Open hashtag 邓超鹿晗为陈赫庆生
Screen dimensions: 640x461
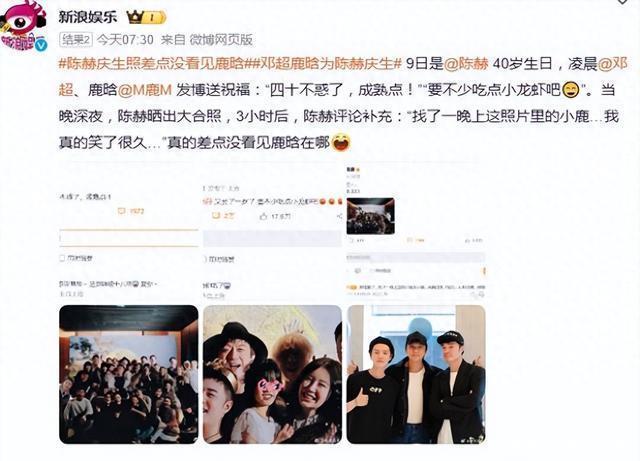pos(324,64)
